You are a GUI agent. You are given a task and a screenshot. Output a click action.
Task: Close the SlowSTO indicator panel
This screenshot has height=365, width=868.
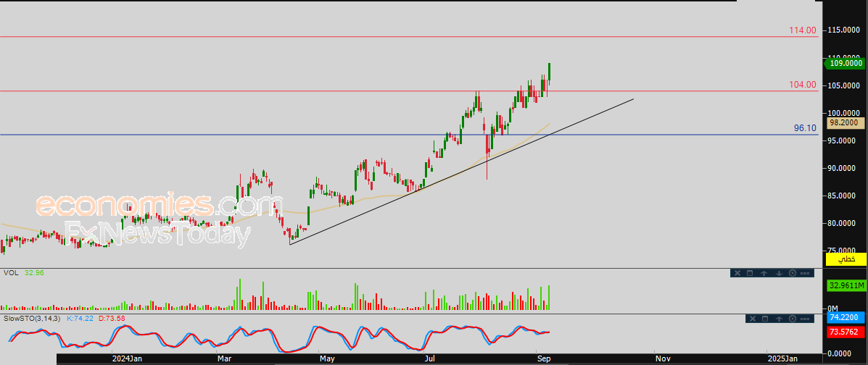[752, 319]
